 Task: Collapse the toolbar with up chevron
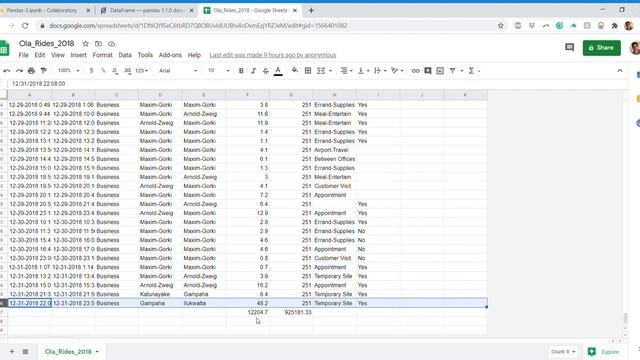tap(620, 71)
